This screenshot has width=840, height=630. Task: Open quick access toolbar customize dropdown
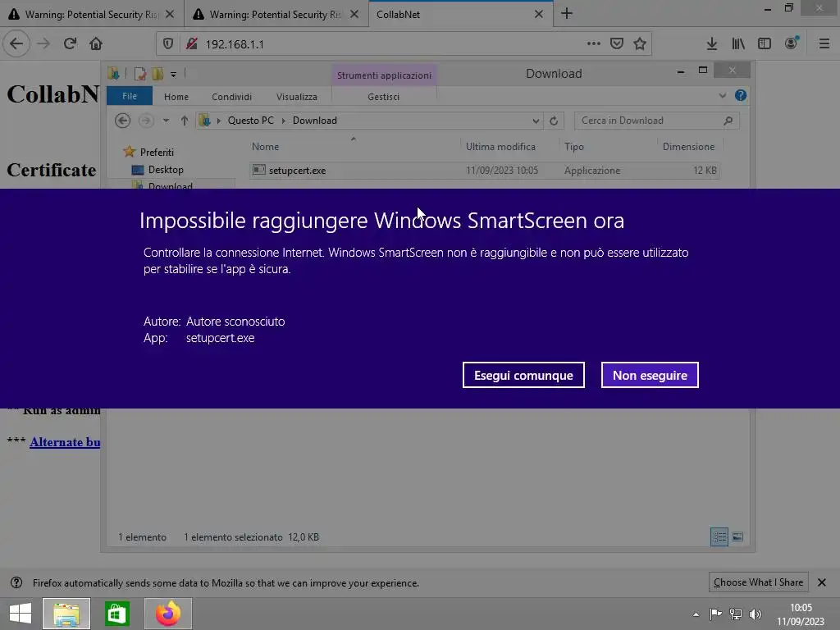tap(174, 75)
